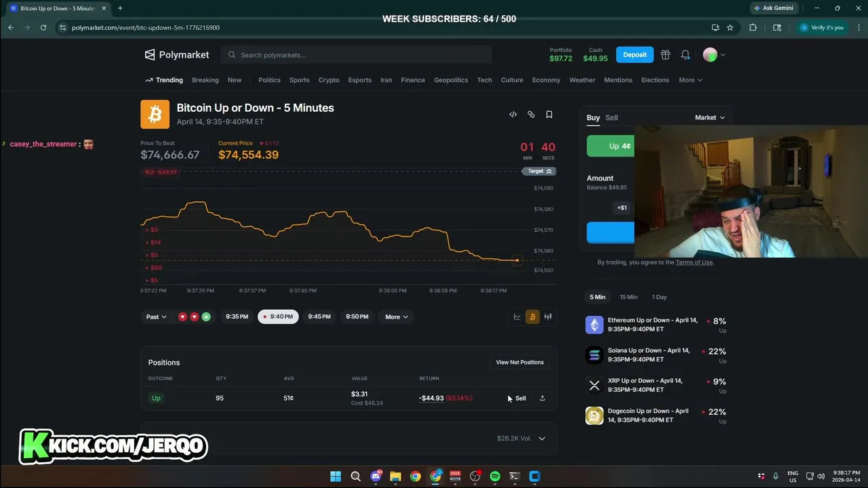Click the Deposit button

635,55
